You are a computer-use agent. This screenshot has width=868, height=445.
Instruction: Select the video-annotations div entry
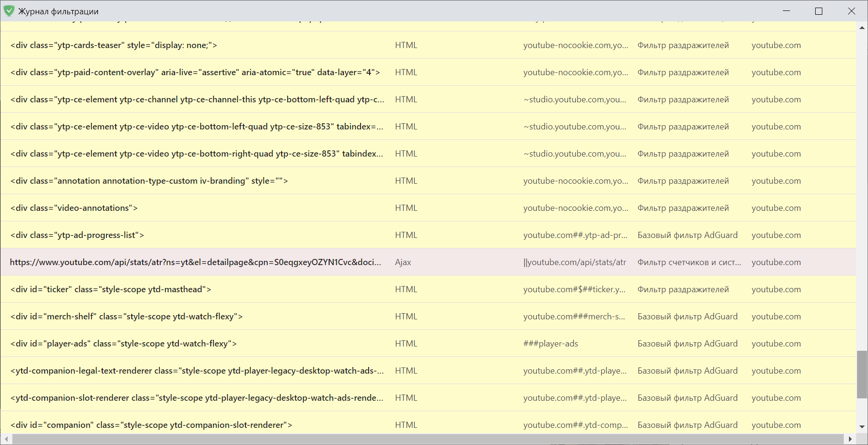pos(74,208)
